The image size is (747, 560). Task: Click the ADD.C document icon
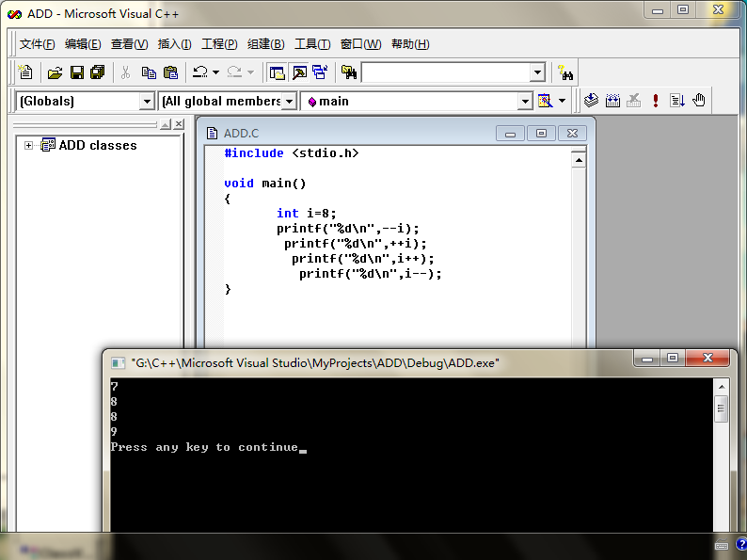pyautogui.click(x=212, y=134)
